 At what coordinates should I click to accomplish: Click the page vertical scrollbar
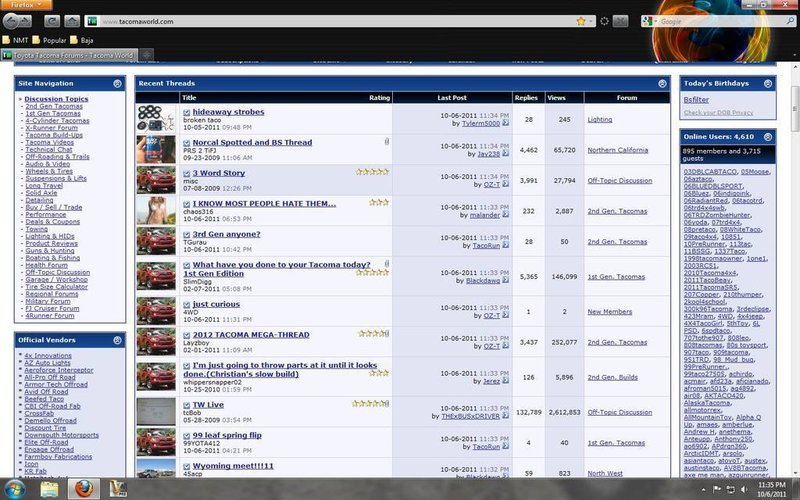coord(795,109)
